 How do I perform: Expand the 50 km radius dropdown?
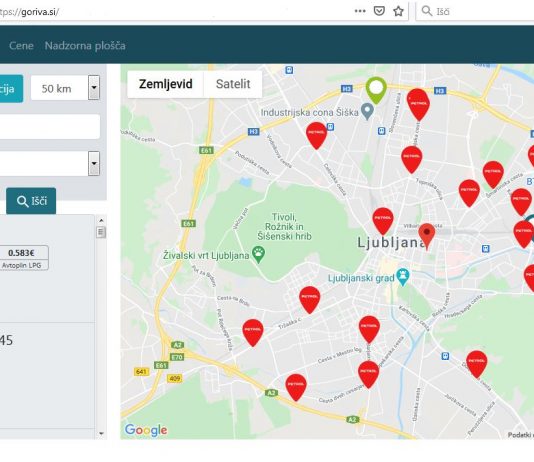point(94,88)
